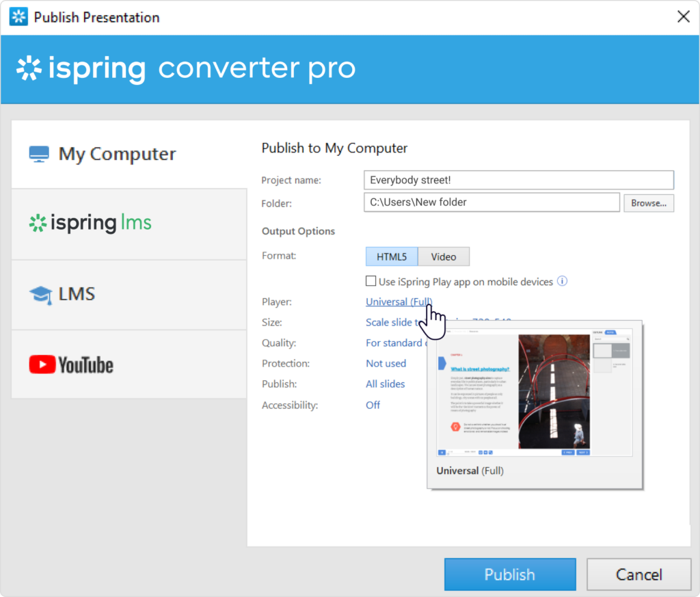700x597 pixels.
Task: Enable Use iSpring Play app checkbox
Action: coord(371,281)
